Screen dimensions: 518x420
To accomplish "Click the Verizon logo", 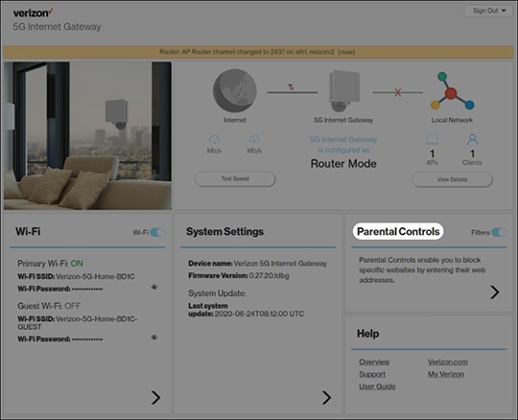I will click(33, 12).
